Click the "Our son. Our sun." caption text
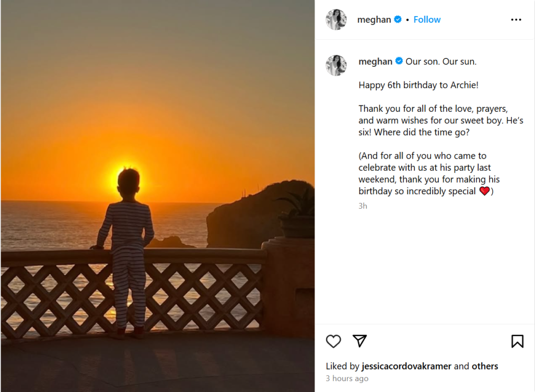The width and height of the screenshot is (535, 392). (x=441, y=62)
